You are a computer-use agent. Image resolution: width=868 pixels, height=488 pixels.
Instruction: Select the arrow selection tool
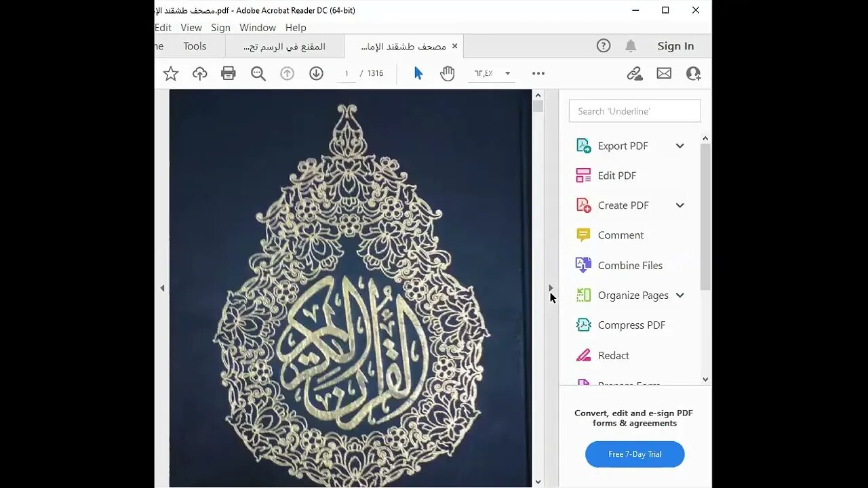click(x=418, y=73)
